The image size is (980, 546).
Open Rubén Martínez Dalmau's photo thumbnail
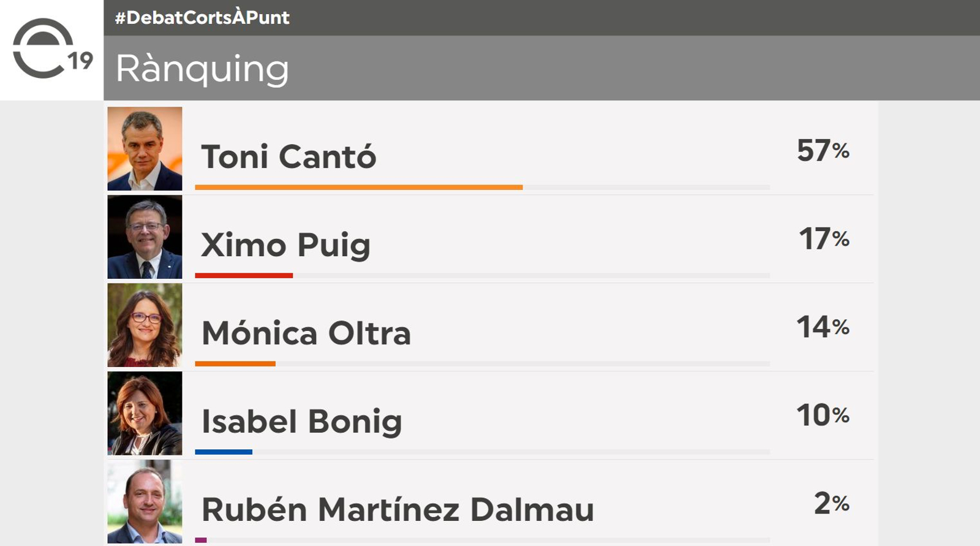145,502
